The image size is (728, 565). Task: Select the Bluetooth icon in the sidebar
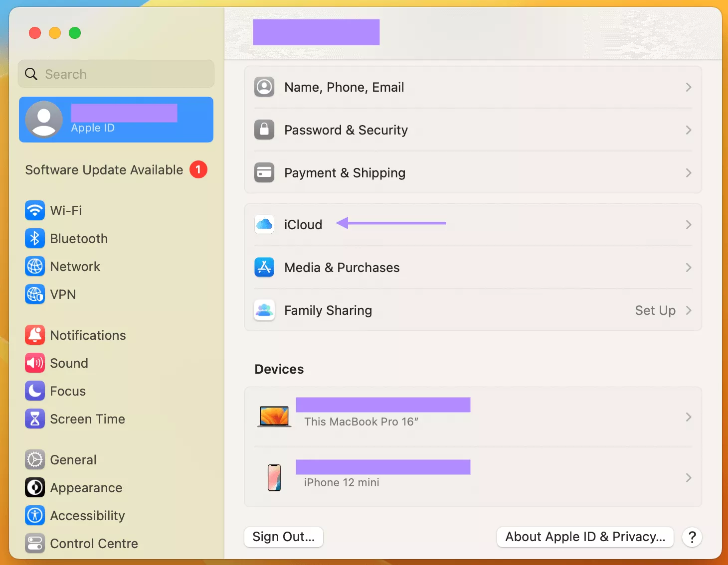[x=34, y=239]
